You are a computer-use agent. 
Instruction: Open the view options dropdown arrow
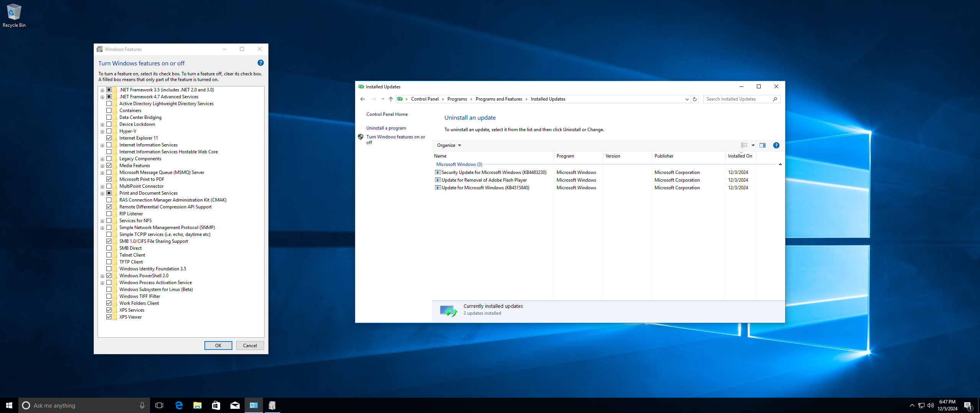(753, 145)
